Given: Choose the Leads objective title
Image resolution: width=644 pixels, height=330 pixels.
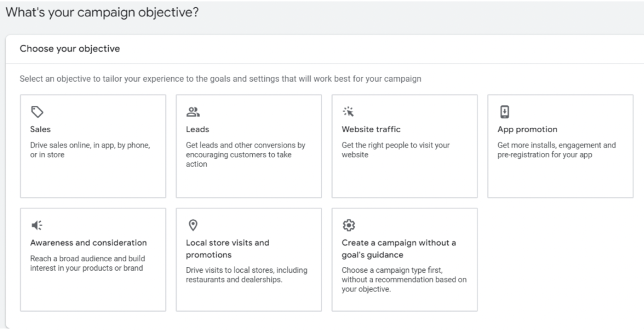Looking at the screenshot, I should pyautogui.click(x=197, y=129).
